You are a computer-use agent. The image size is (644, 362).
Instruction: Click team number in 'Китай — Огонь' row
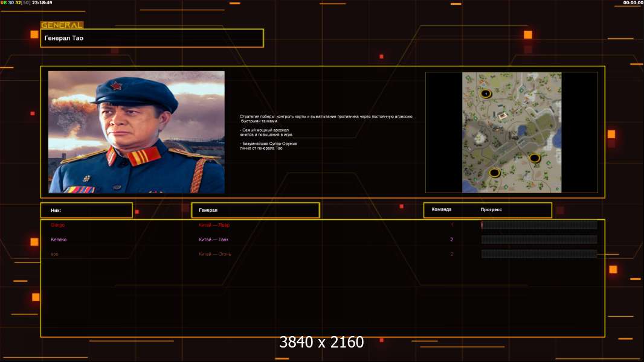(x=452, y=254)
